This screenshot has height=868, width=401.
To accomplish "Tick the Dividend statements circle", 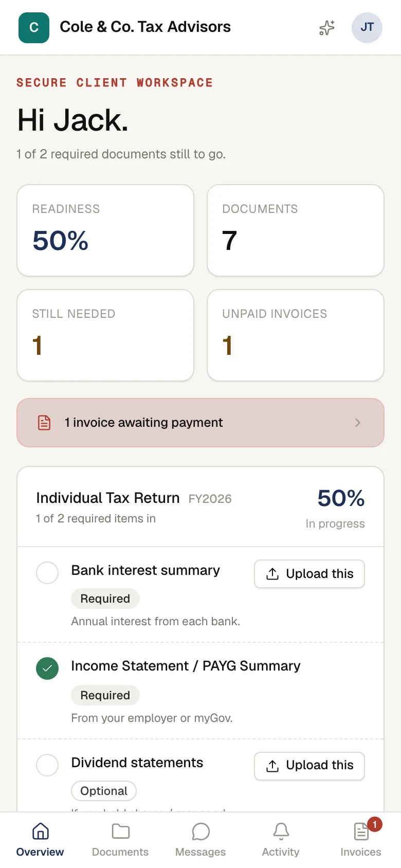I will coord(47,765).
